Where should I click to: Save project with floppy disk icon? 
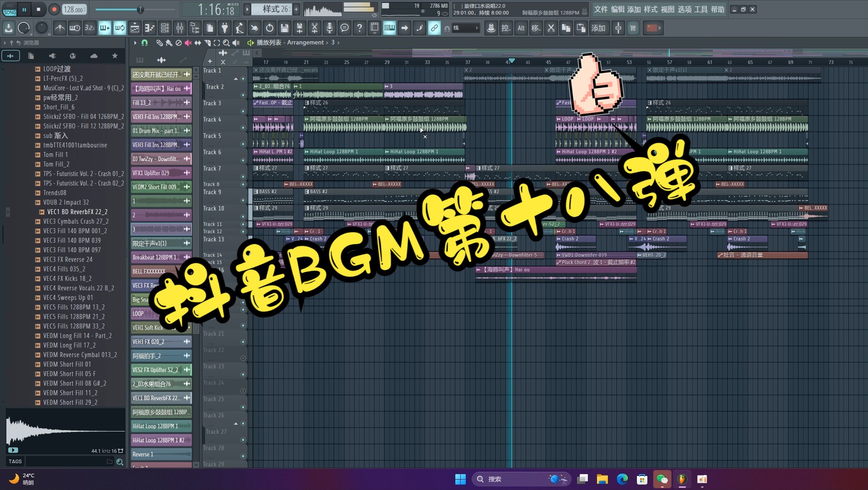click(285, 28)
